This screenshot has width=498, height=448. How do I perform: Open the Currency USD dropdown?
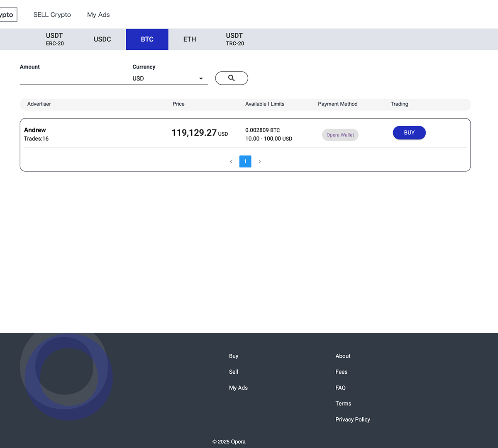click(x=169, y=78)
